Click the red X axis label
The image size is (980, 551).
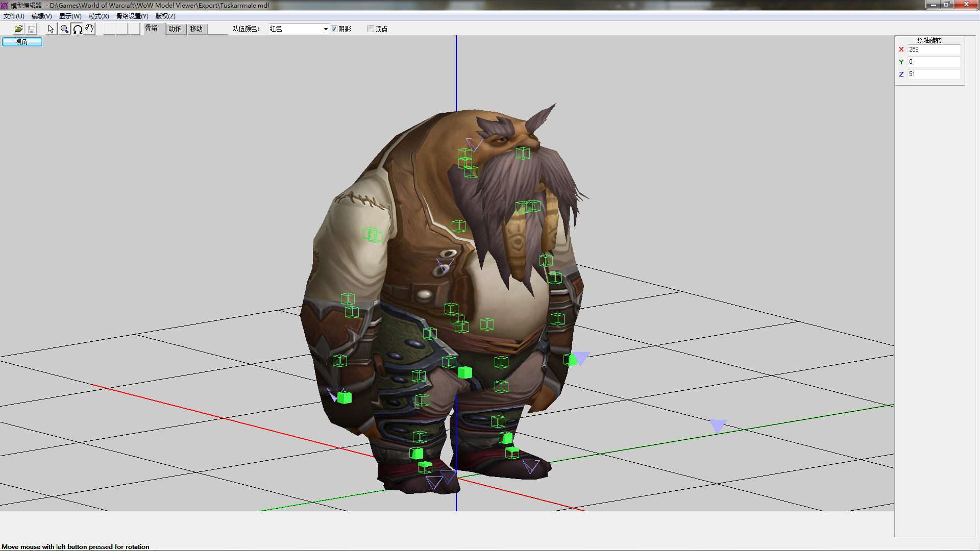click(x=901, y=49)
